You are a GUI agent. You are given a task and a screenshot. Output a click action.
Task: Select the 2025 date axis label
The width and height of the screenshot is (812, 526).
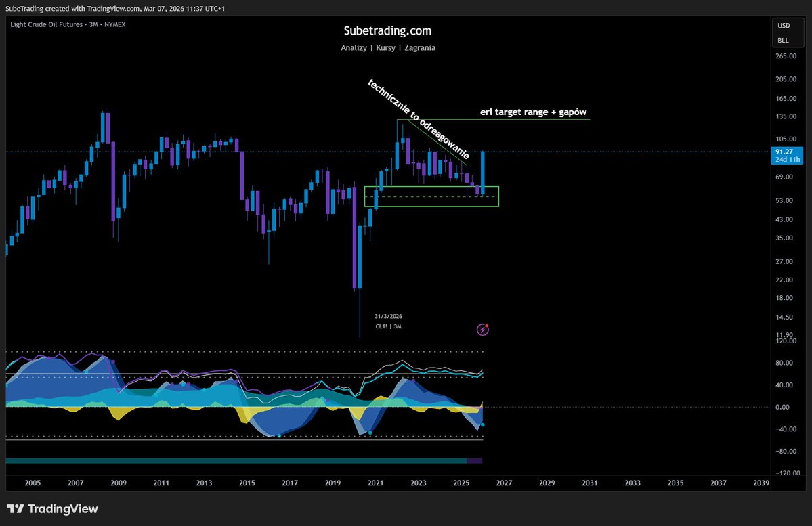pos(461,483)
